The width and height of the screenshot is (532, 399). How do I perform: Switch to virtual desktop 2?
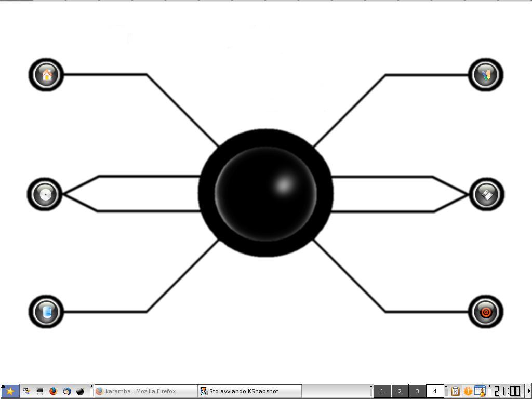(400, 391)
